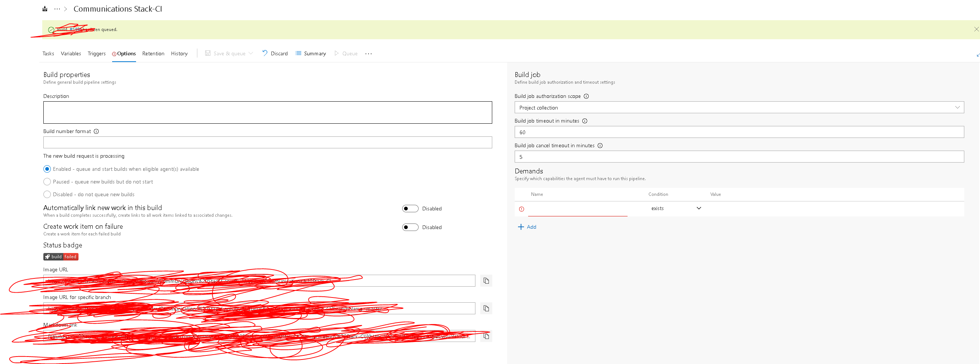The height and width of the screenshot is (364, 980).
Task: Click the project icon in the breadcrumb
Action: (x=45, y=9)
